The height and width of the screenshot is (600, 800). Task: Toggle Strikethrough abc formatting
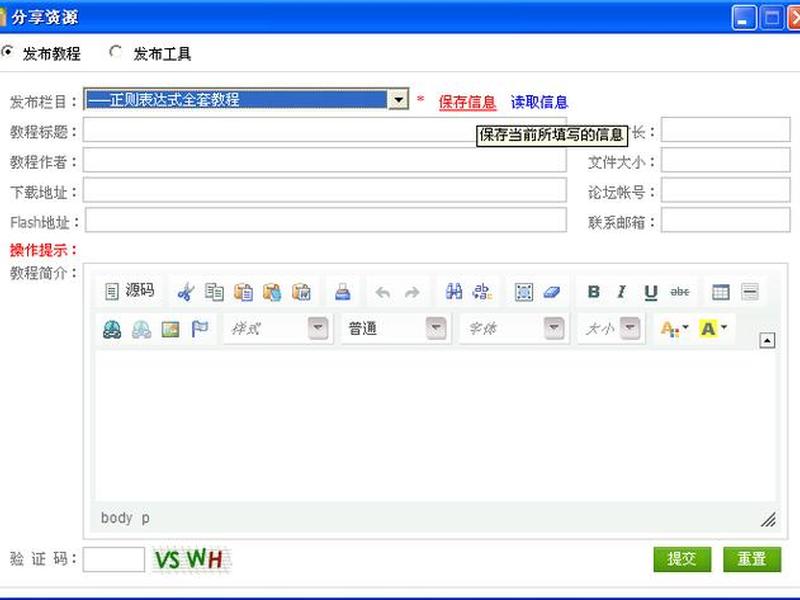[x=680, y=292]
